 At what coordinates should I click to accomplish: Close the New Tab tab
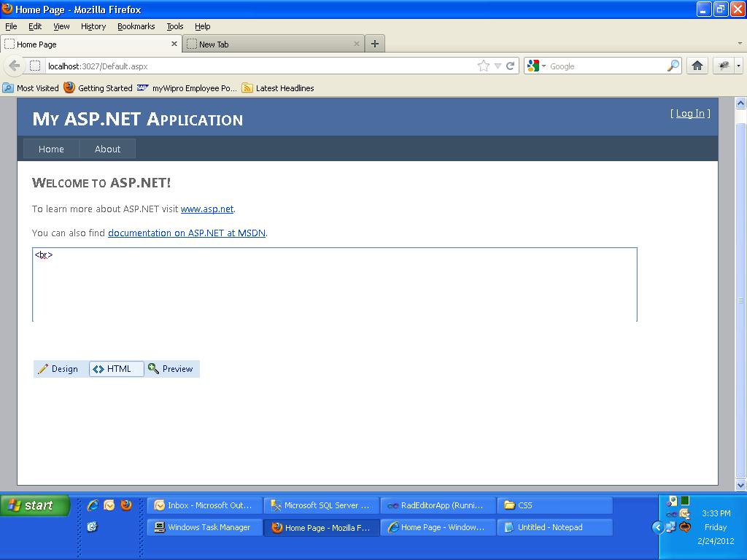tap(356, 44)
